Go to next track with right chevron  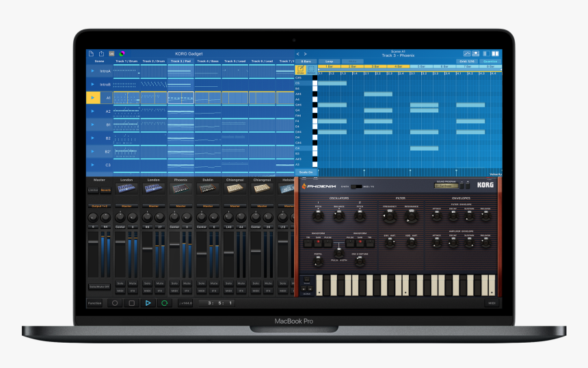[305, 54]
